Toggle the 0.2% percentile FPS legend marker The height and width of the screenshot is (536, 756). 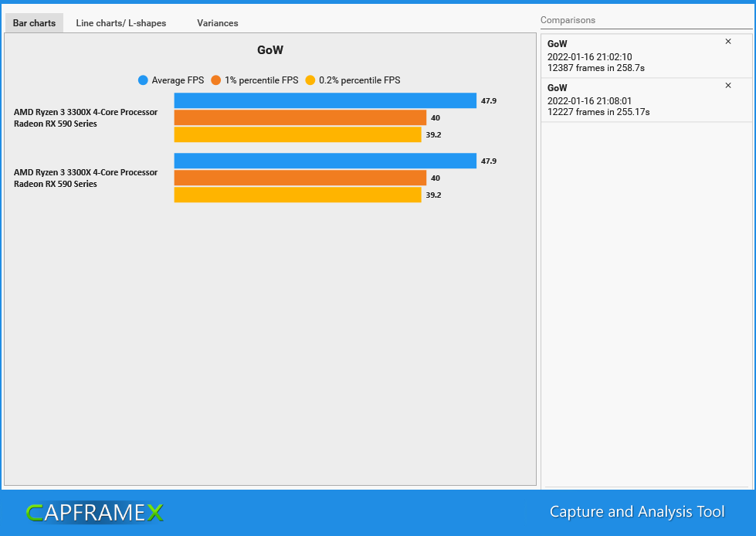[310, 80]
